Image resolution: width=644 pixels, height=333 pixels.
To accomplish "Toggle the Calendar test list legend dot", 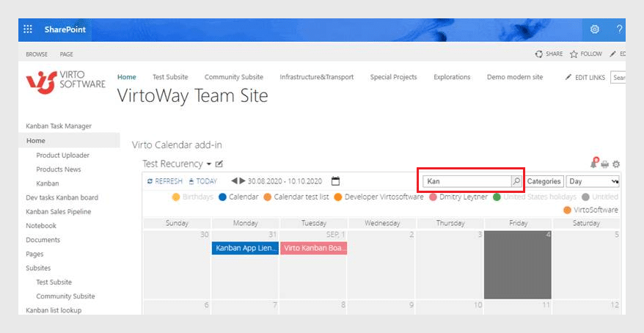I will 268,197.
